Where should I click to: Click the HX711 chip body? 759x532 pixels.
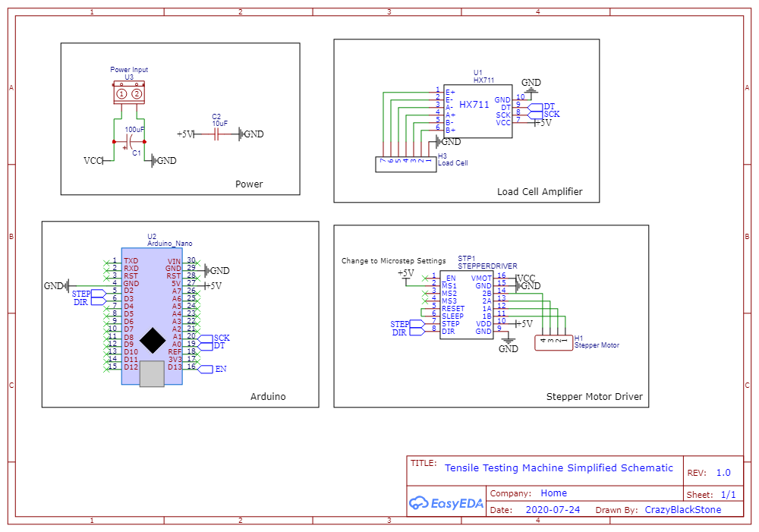point(477,112)
